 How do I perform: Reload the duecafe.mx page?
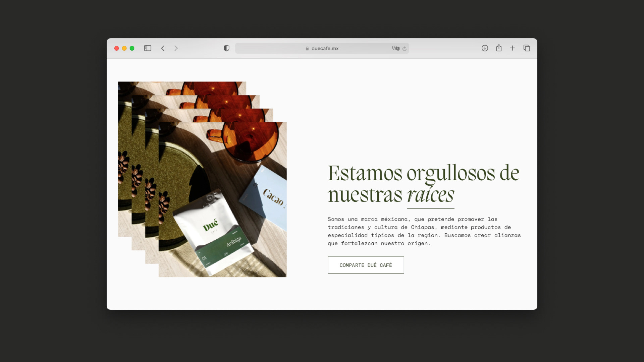405,49
